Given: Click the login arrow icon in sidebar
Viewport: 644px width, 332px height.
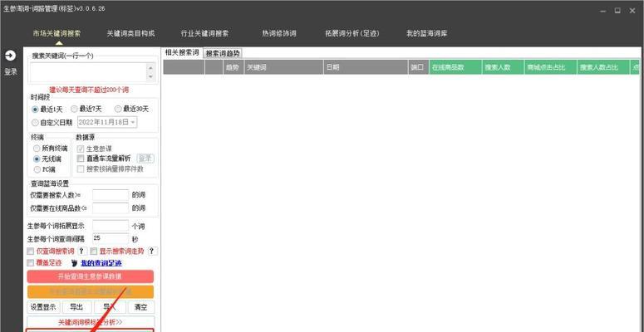Looking at the screenshot, I should [11, 55].
